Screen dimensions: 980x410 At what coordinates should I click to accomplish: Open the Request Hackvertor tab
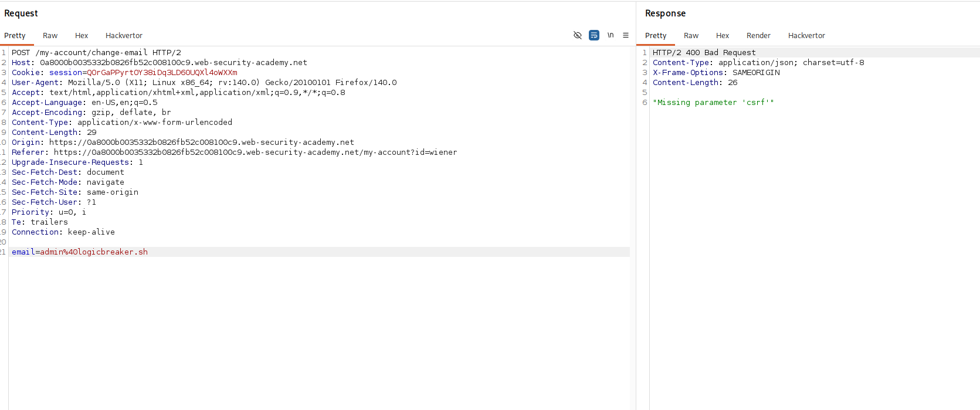124,36
